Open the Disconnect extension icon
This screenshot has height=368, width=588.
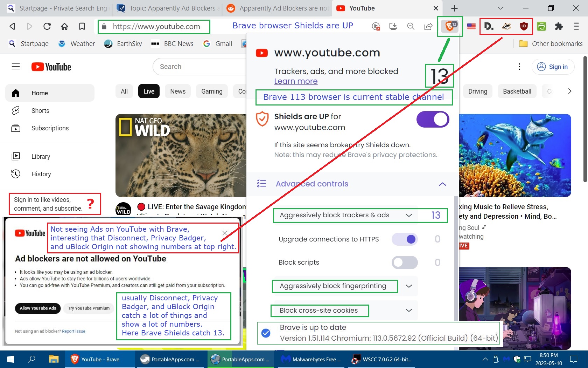point(489,26)
